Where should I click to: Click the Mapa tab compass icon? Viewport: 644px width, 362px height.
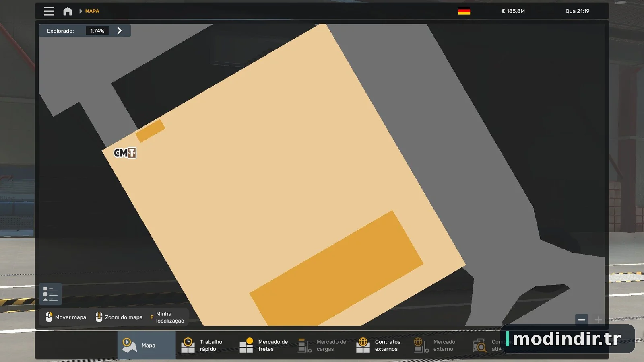pos(129,345)
